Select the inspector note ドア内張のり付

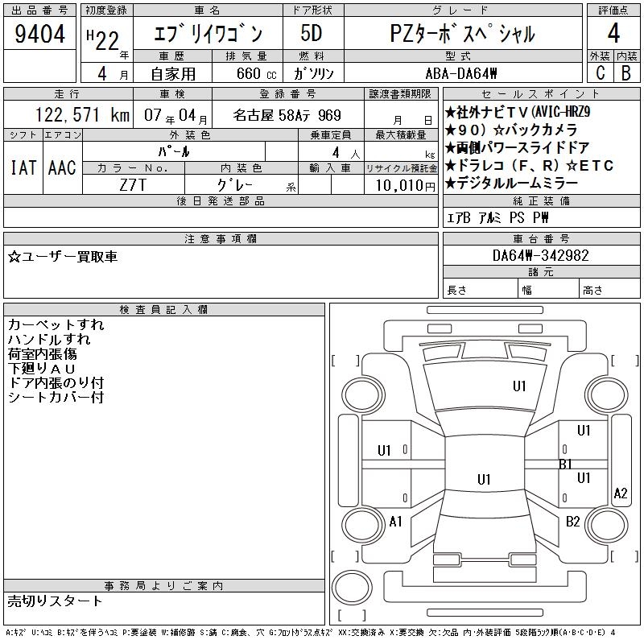click(x=56, y=383)
